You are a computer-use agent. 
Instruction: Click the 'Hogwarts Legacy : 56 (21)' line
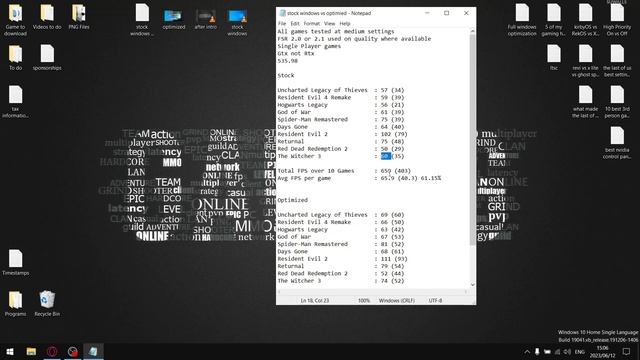click(341, 105)
